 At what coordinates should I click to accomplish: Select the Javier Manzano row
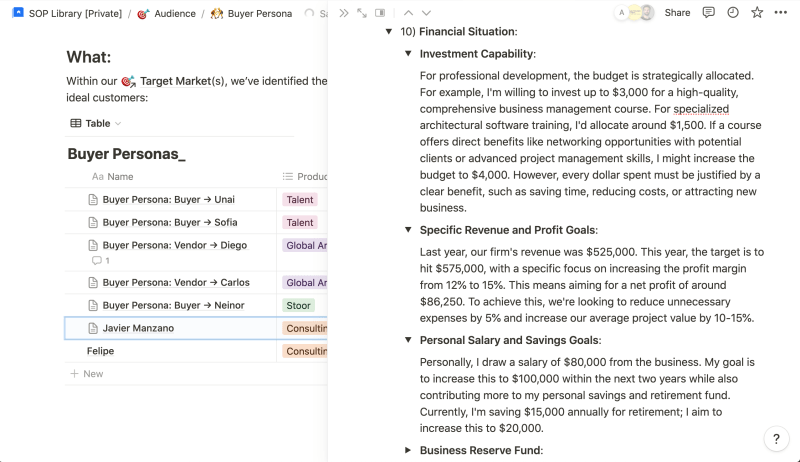[x=170, y=328]
